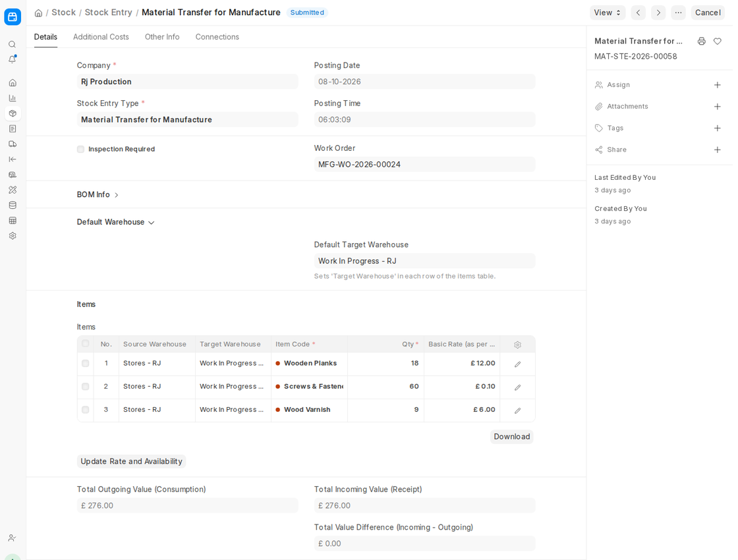The width and height of the screenshot is (738, 560).
Task: Click the Posting Date field
Action: [424, 82]
